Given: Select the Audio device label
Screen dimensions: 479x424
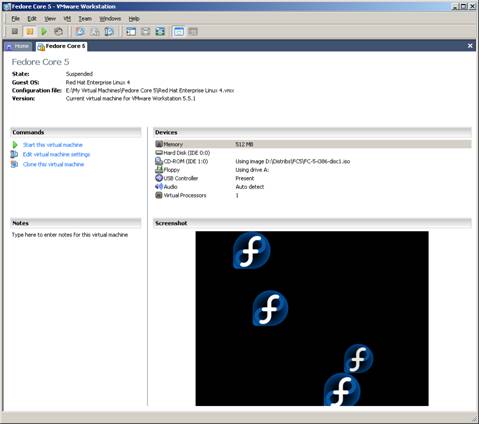Looking at the screenshot, I should click(x=170, y=187).
